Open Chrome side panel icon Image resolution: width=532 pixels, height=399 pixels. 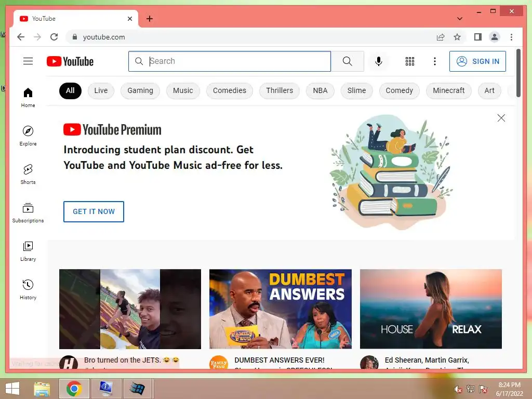478,37
